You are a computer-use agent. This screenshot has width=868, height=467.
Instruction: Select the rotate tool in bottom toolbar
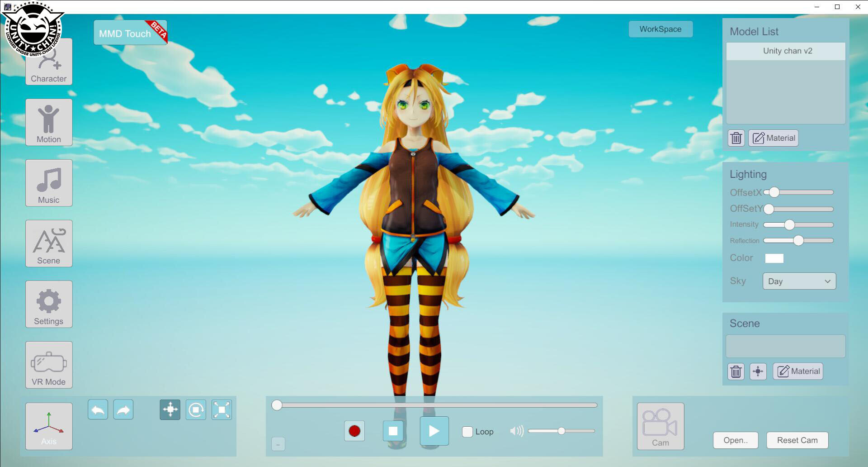196,409
